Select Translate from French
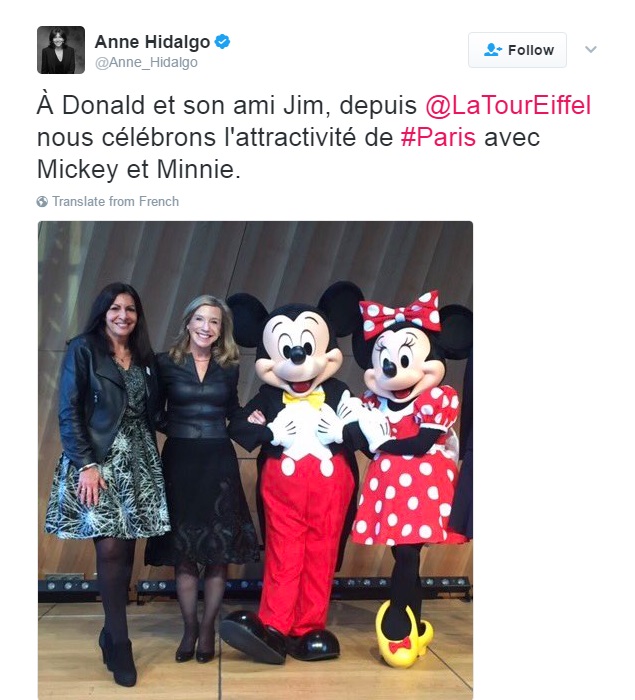635x700 pixels. coord(115,202)
